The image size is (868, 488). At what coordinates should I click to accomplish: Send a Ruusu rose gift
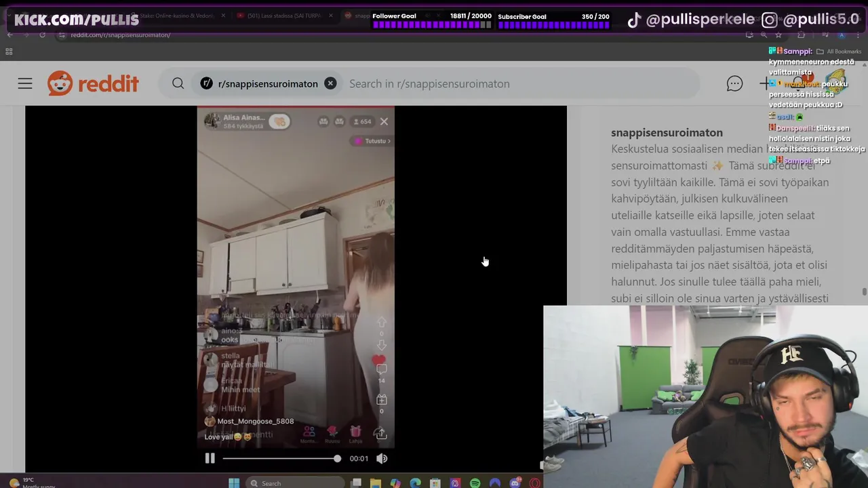(x=332, y=434)
